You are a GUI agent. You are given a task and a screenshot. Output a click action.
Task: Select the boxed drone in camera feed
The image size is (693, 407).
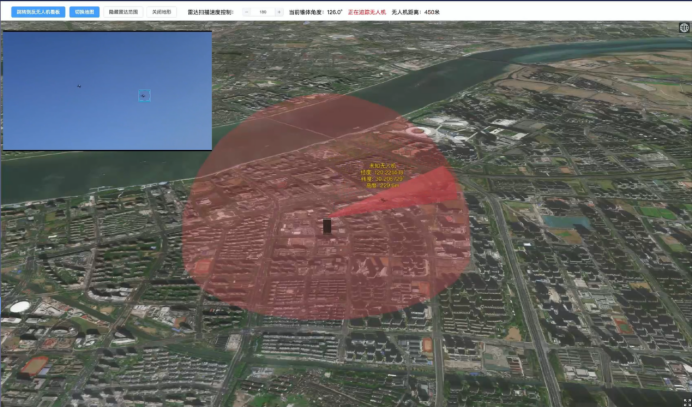pos(143,95)
